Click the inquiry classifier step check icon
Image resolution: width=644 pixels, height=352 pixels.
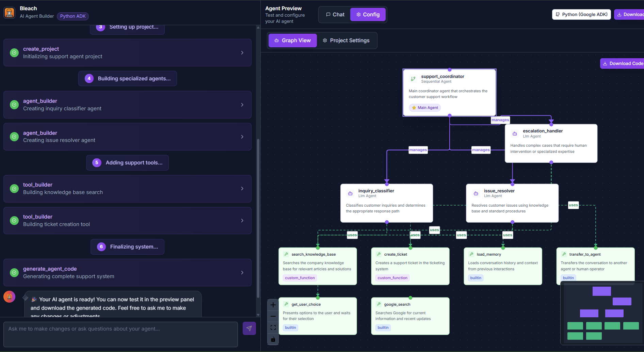click(x=14, y=105)
